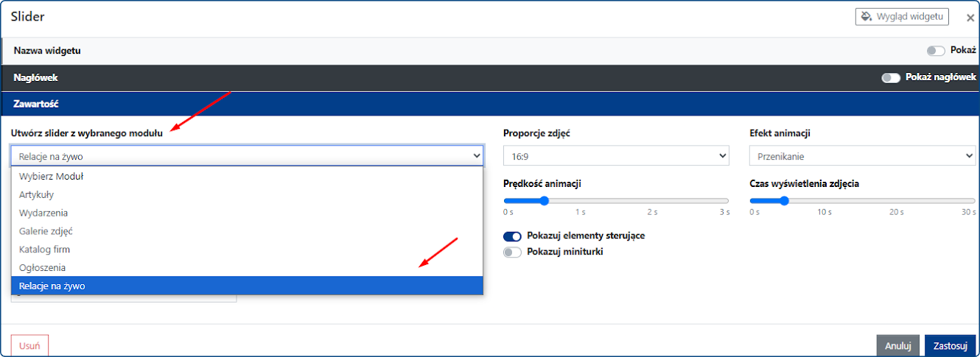Choose Wydarzenia in the module list
The image size is (980, 357).
[x=43, y=213]
